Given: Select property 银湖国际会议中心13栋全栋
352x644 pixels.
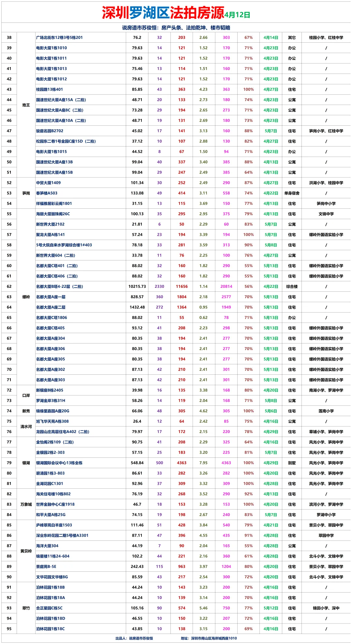Looking at the screenshot, I should (59, 463).
